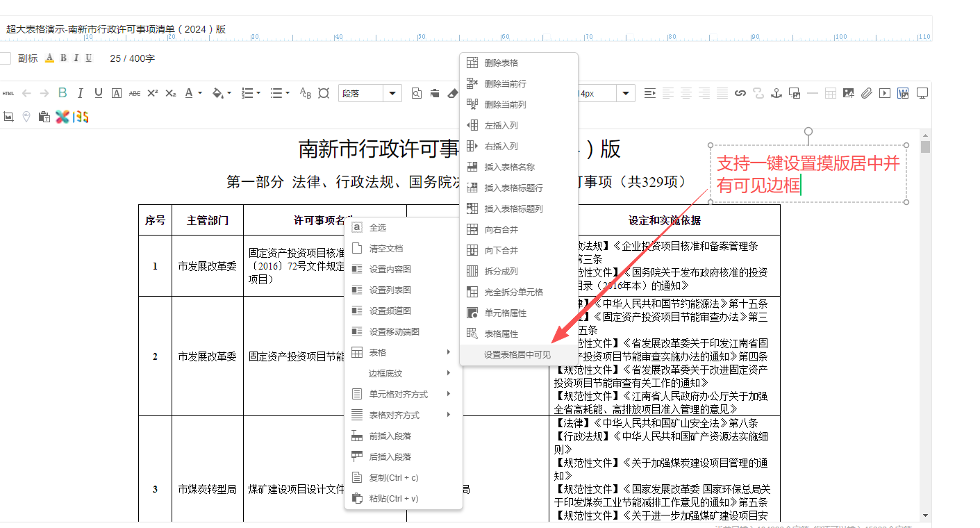
Task: Click the anchor icon in the toolbar
Action: [776, 93]
